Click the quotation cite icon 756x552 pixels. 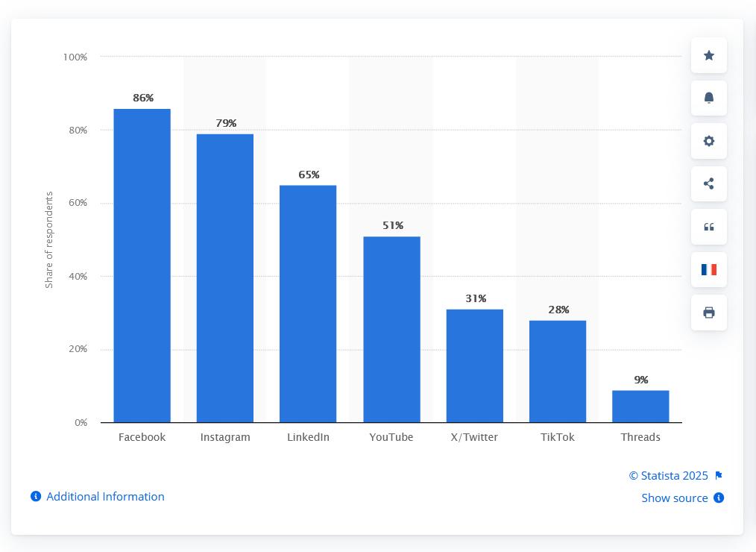pos(709,227)
